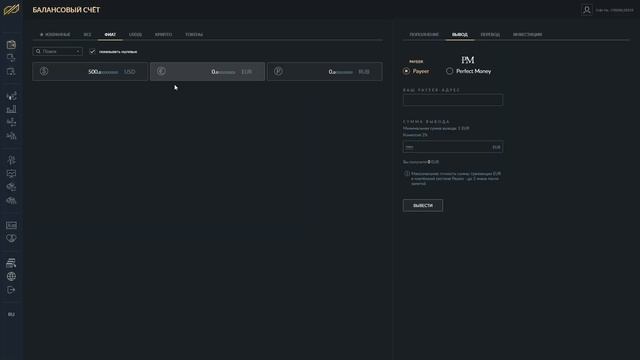This screenshot has width=640, height=360.
Task: Click the gold logo at top left
Action: pyautogui.click(x=11, y=9)
